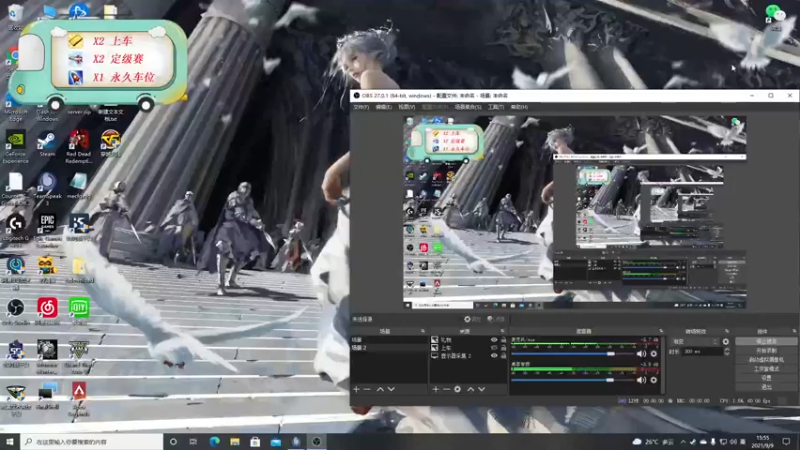Toggle visibility of 显示器采集 2 source
Viewport: 800px width, 450px height.
click(494, 356)
